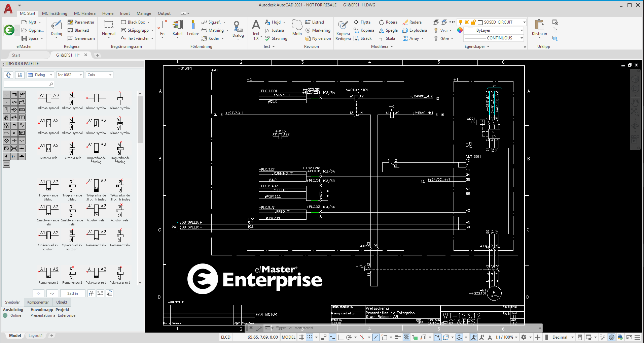Click the Listrad revision tool
Viewport: 644px width, 343px height.
315,22
